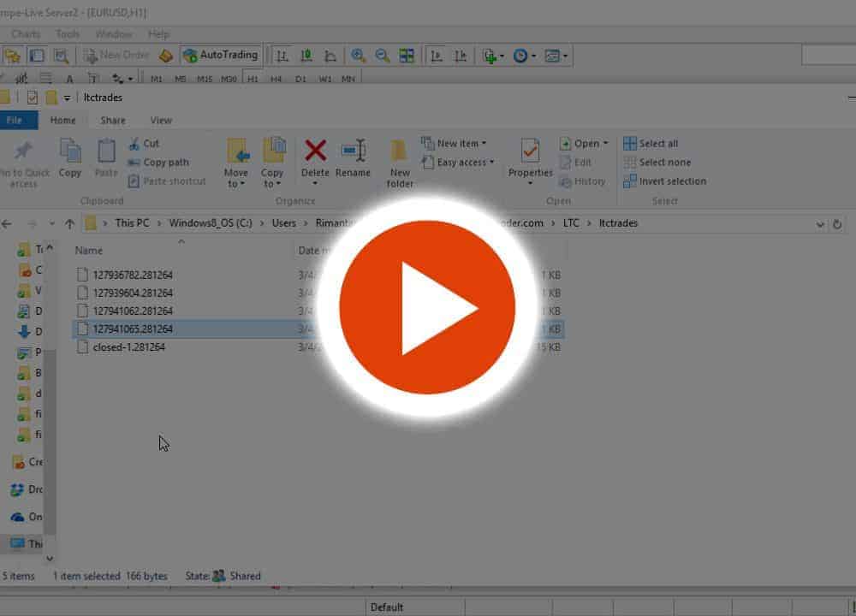Image resolution: width=856 pixels, height=616 pixels.
Task: Select the H1 timeframe
Action: pos(253,79)
